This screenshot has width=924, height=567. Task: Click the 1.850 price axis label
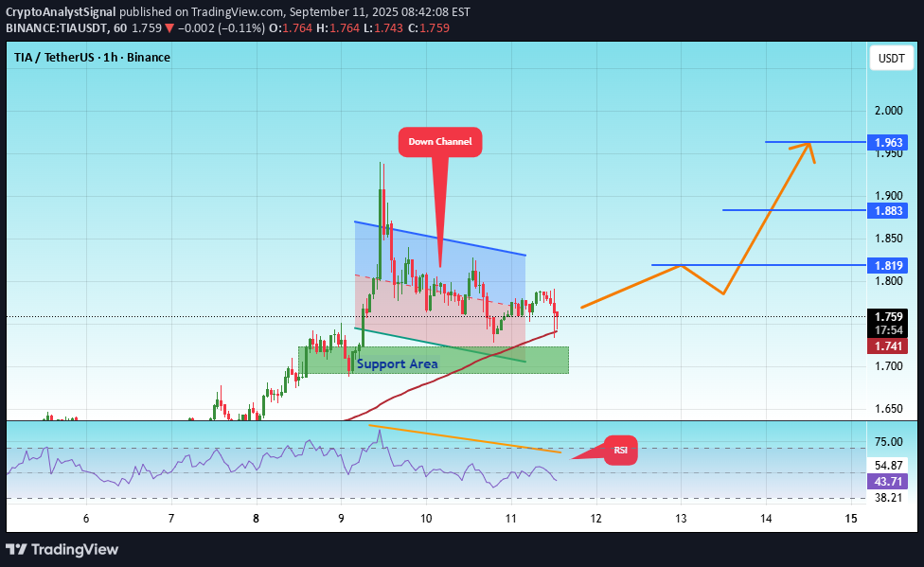889,239
